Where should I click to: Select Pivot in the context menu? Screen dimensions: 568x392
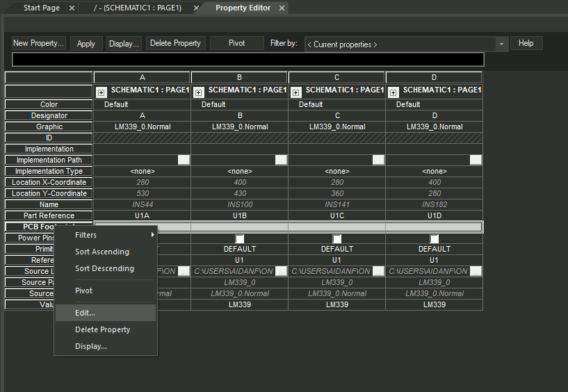(106, 291)
